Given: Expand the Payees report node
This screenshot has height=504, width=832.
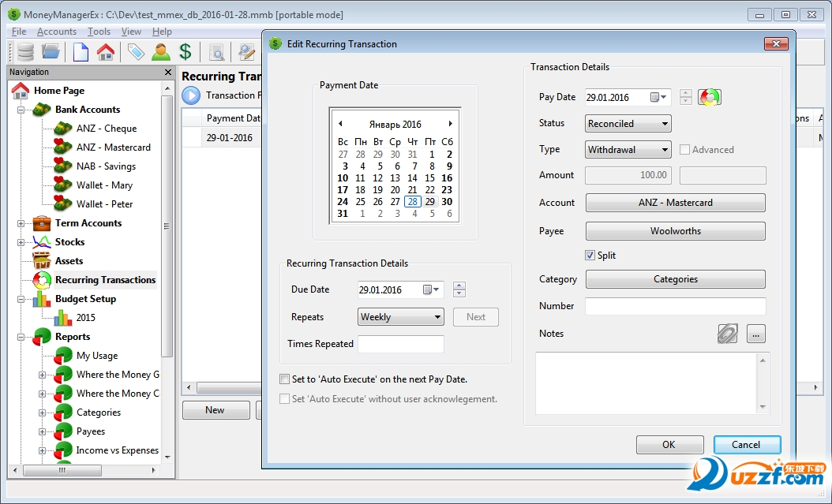Looking at the screenshot, I should click(x=42, y=432).
